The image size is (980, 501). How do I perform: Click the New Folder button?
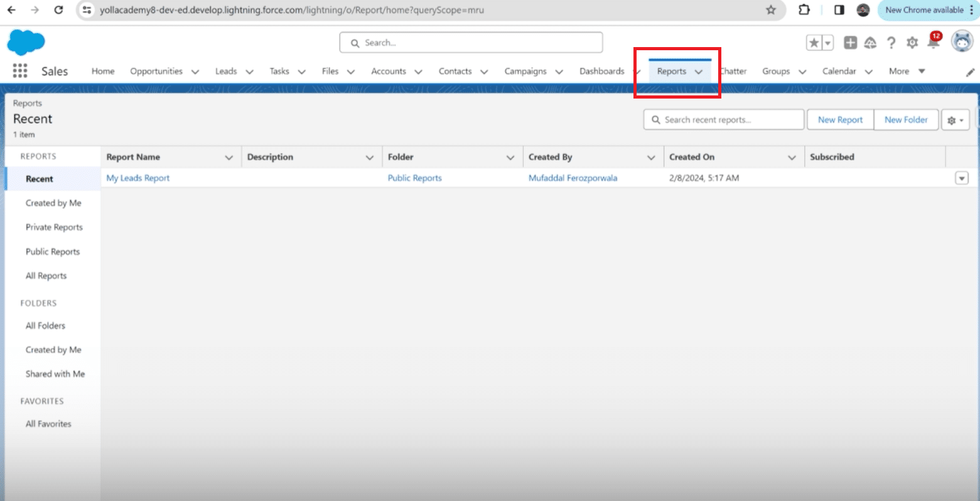click(x=906, y=120)
